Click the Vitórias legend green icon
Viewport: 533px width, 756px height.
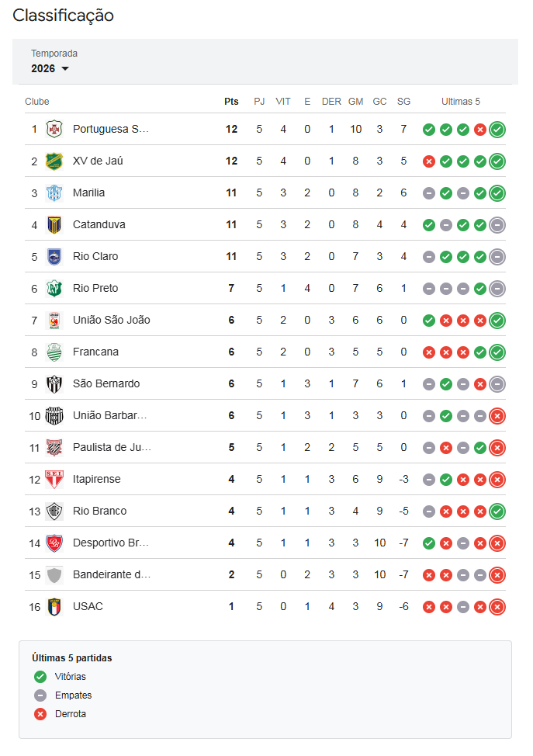point(40,677)
